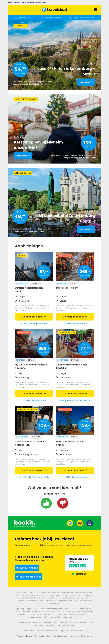Screen dimensions: 109x644
Task: Open the hamburger menu in the header
Action: tap(95, 10)
